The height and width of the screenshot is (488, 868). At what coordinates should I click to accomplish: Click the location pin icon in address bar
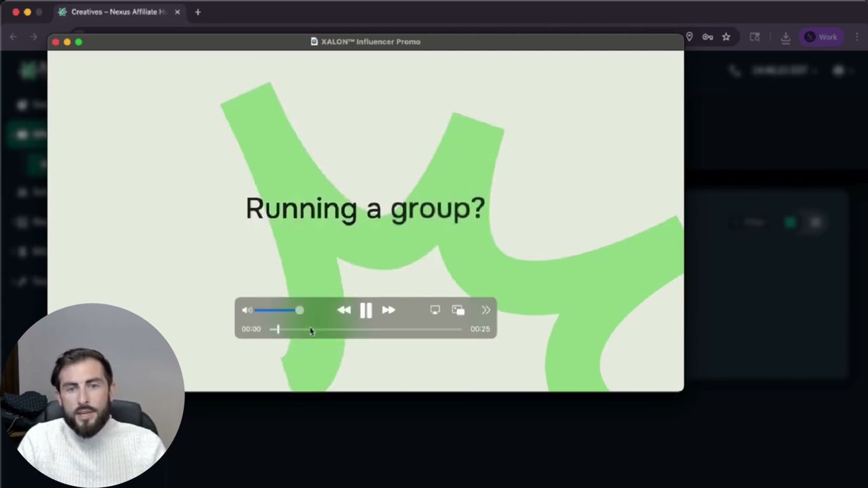point(689,37)
